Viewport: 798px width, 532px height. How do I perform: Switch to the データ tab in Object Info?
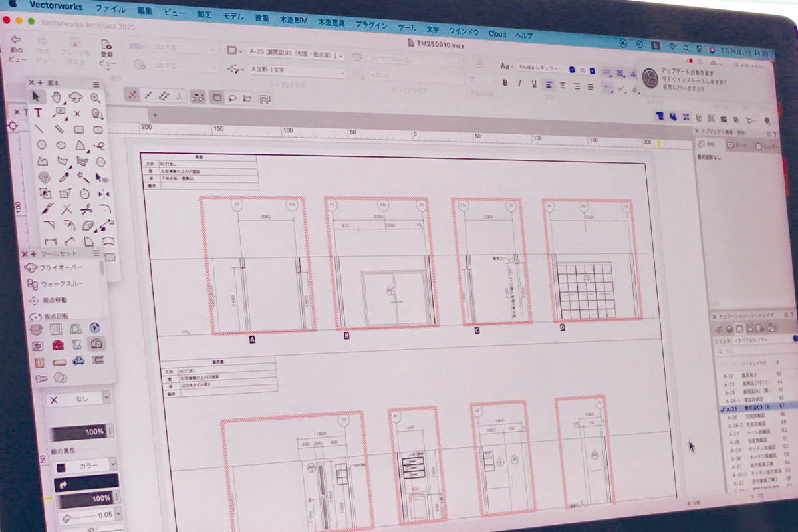point(737,145)
